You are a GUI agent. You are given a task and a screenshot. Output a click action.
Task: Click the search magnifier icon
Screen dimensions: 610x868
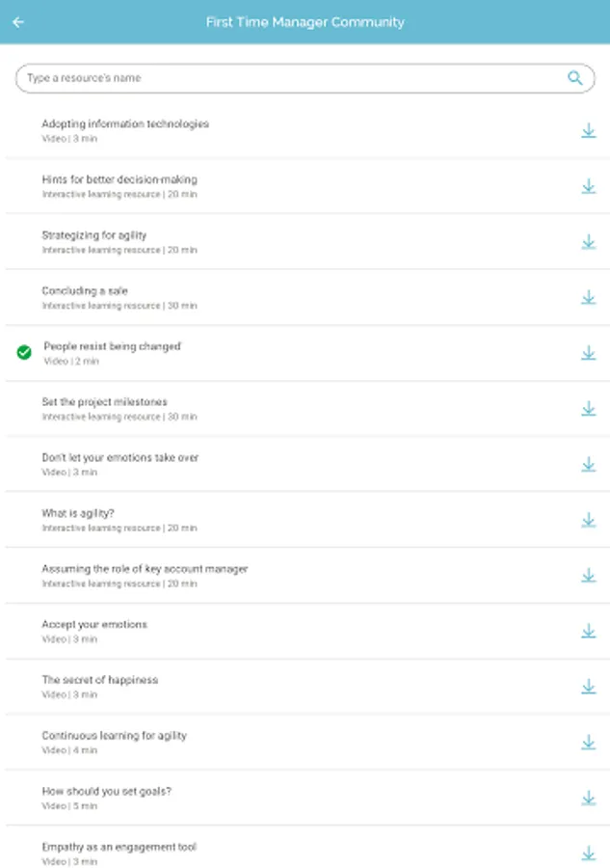pos(575,78)
